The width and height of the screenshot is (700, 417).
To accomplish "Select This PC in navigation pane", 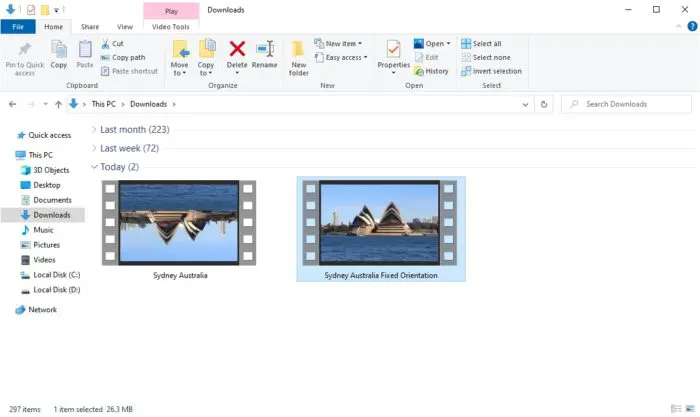I will (35, 155).
